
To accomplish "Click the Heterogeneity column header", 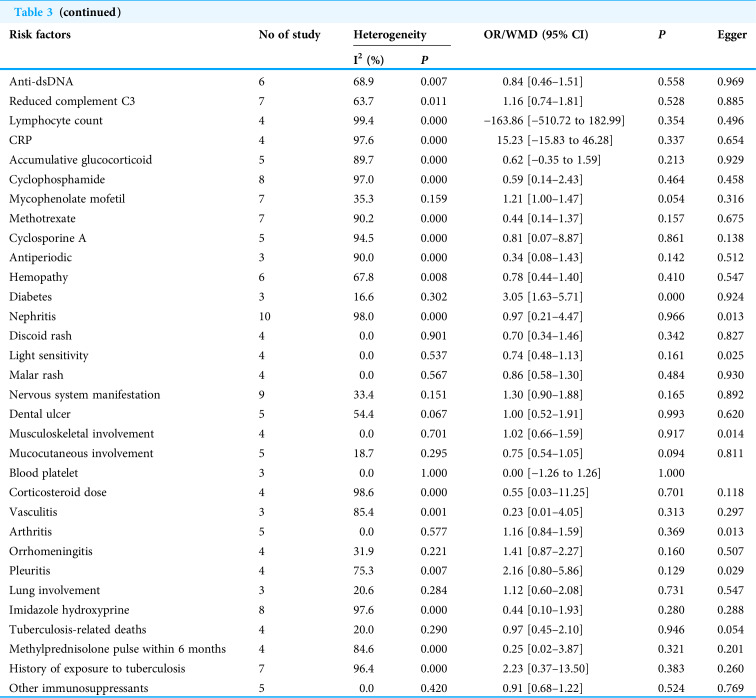I will click(x=390, y=35).
